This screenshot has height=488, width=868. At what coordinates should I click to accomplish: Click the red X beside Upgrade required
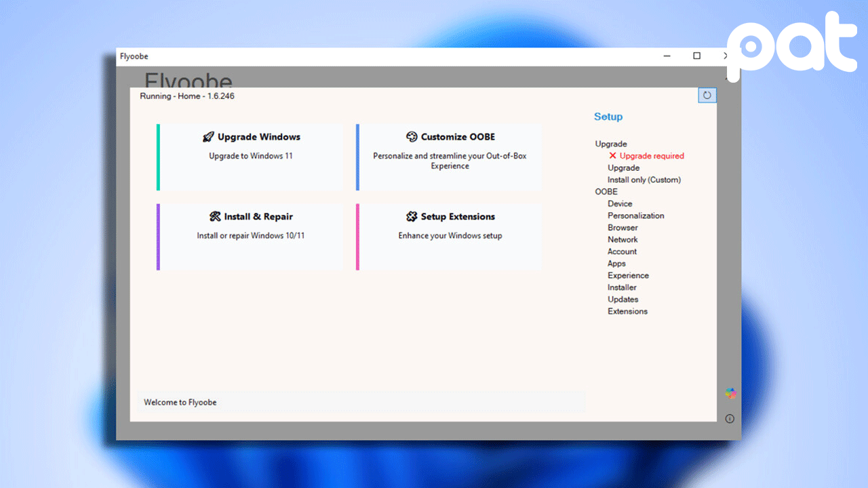coord(613,156)
